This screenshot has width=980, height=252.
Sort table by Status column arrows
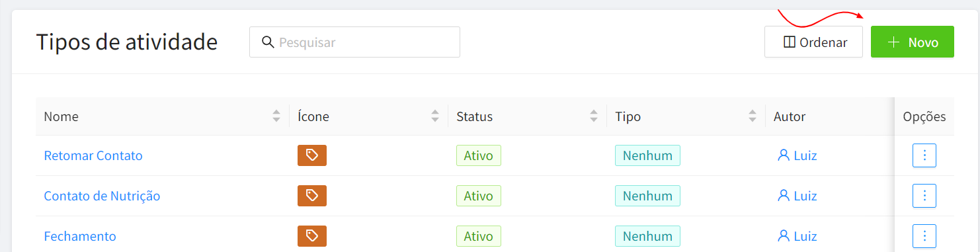[x=594, y=116]
